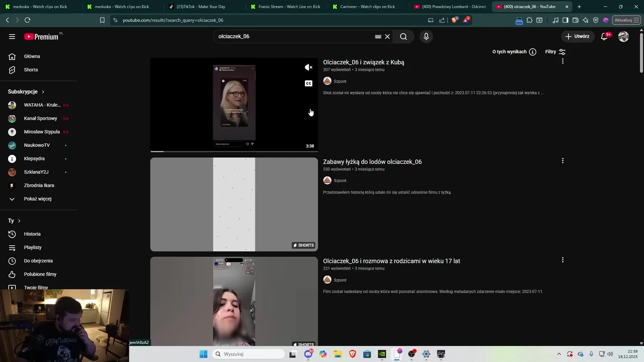Go back with browser back arrow
The width and height of the screenshot is (644, 362).
click(x=7, y=20)
